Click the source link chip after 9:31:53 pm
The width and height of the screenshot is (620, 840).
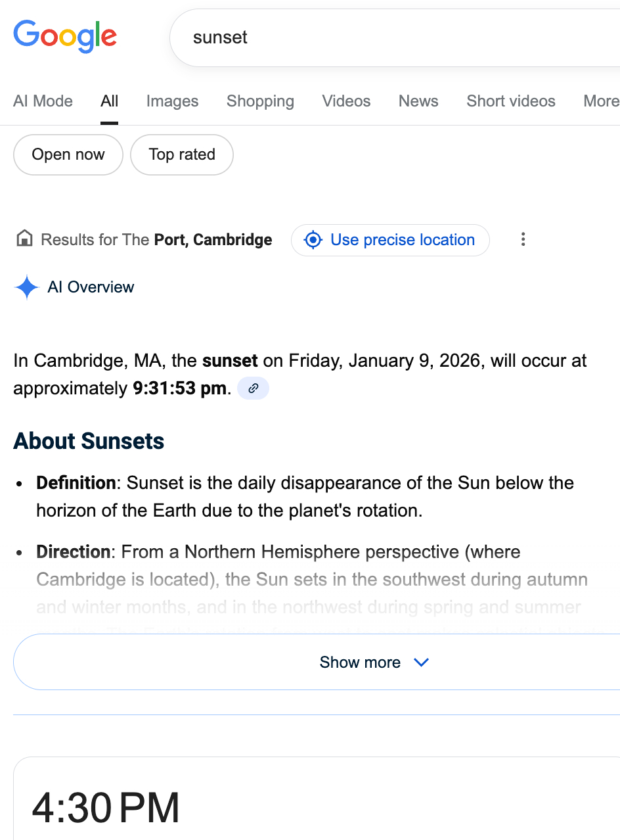(x=253, y=388)
